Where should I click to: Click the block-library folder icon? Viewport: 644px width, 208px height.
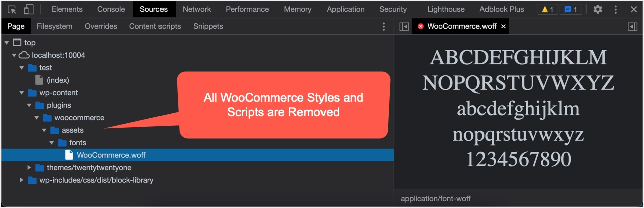click(32, 180)
